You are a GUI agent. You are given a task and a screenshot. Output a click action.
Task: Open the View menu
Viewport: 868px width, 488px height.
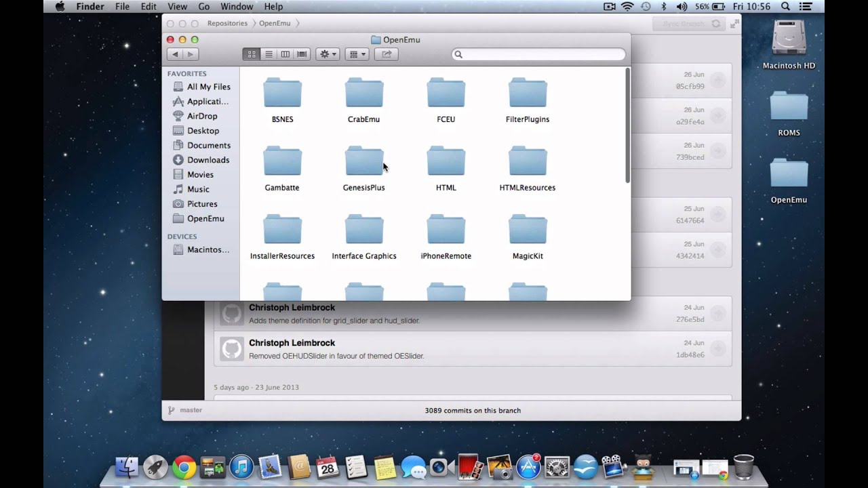pos(177,7)
